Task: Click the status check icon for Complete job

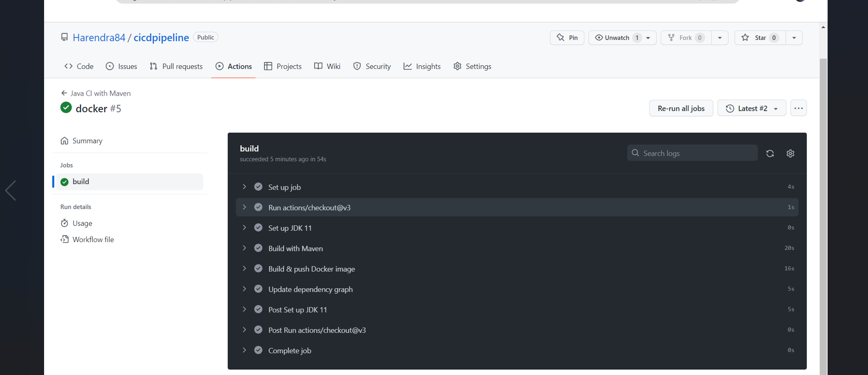Action: pyautogui.click(x=258, y=350)
